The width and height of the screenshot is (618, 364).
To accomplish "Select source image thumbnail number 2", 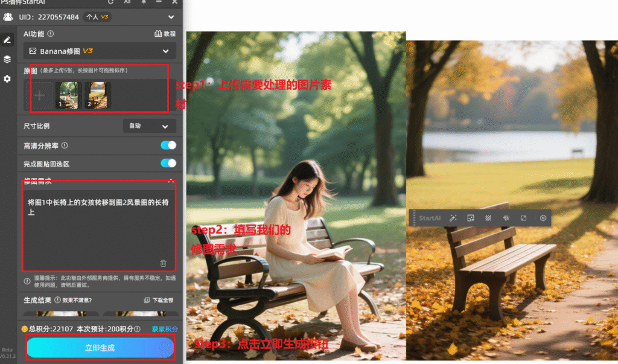I will (97, 95).
